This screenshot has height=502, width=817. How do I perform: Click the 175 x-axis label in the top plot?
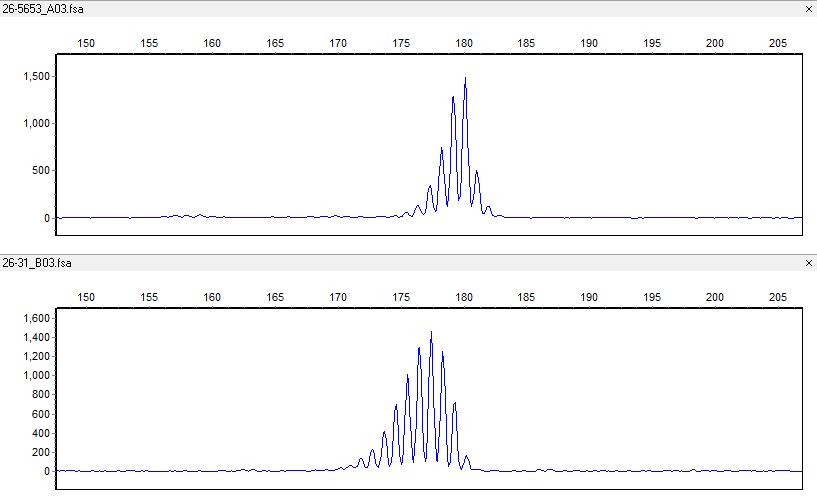coord(401,43)
